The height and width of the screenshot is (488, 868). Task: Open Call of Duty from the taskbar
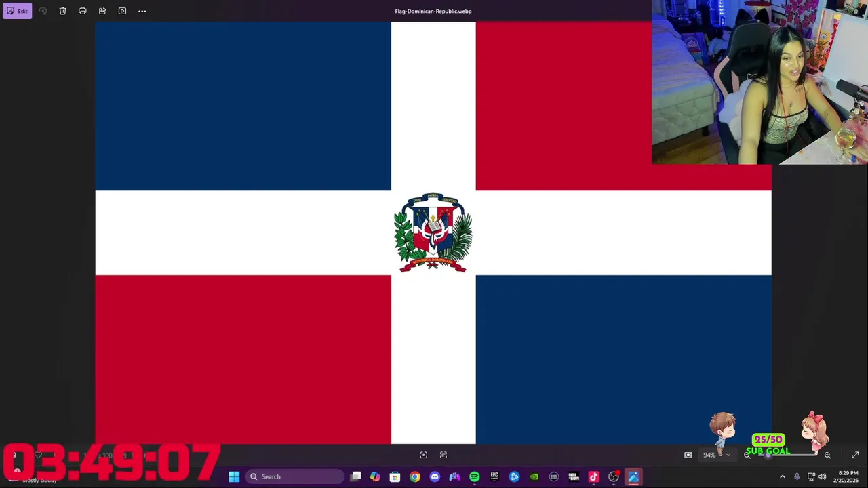coord(574,476)
